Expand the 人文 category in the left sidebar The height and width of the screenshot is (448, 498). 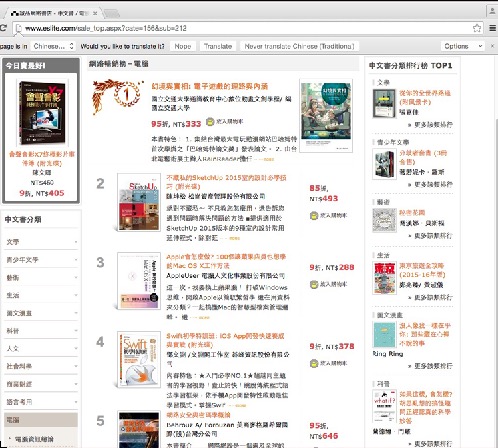[x=41, y=349]
